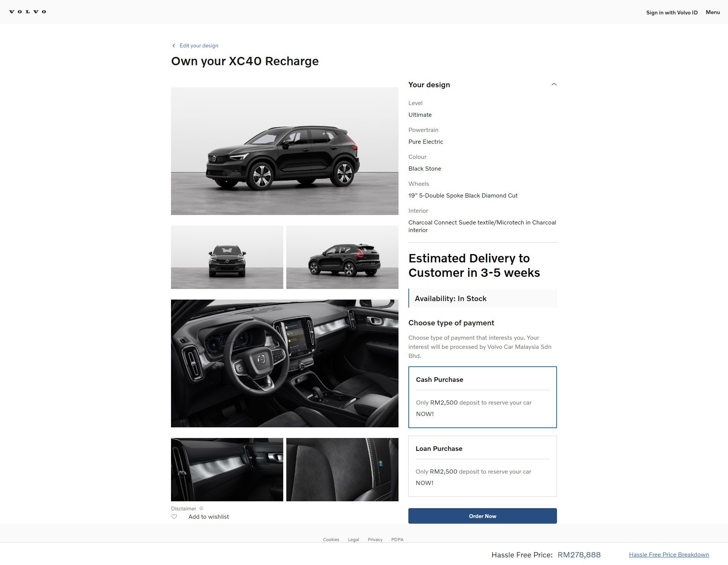Open the Menu

tap(712, 12)
